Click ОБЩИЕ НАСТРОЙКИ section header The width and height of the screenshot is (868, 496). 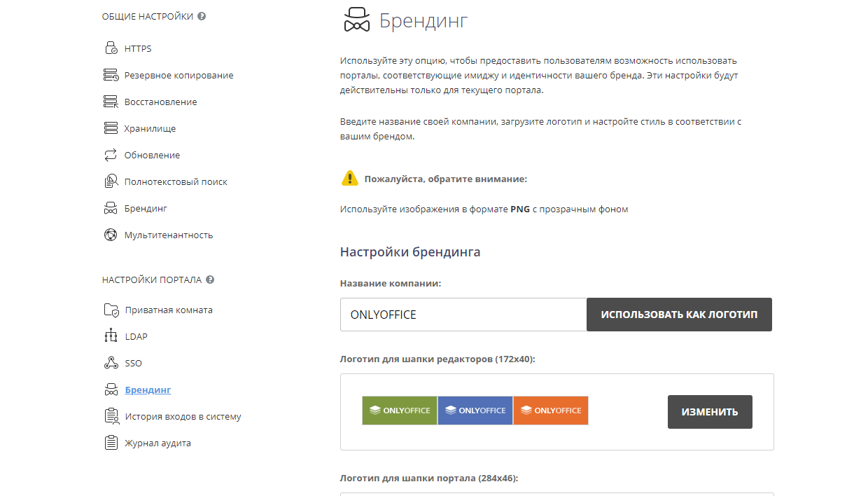(x=148, y=16)
